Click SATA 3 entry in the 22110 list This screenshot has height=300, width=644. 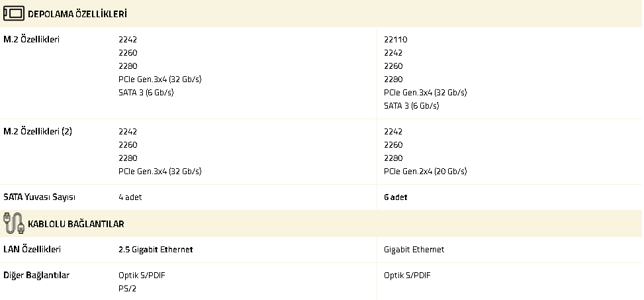pos(411,106)
